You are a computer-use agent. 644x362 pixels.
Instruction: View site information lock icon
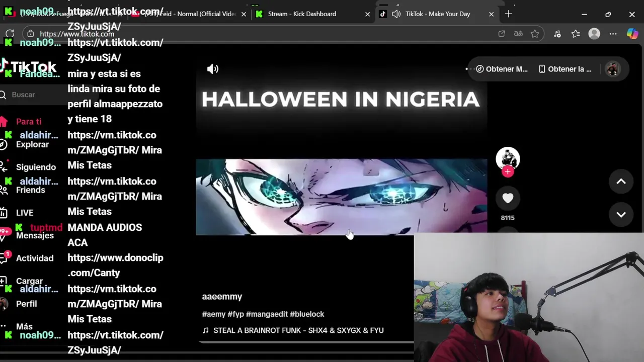(31, 34)
